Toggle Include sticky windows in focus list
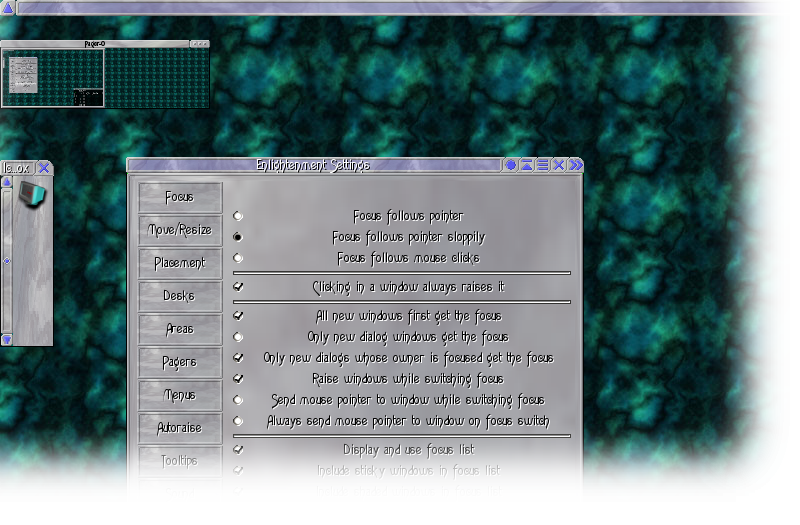Image resolution: width=800 pixels, height=525 pixels. pyautogui.click(x=238, y=470)
